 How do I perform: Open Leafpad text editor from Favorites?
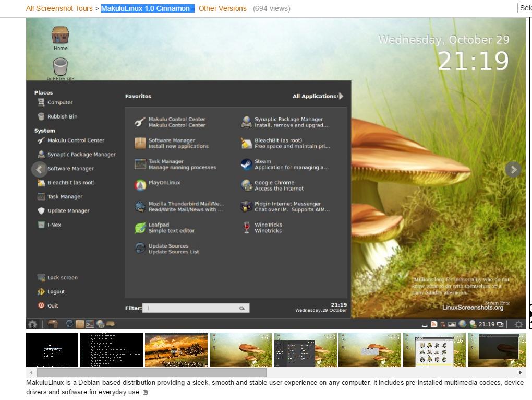[164, 228]
